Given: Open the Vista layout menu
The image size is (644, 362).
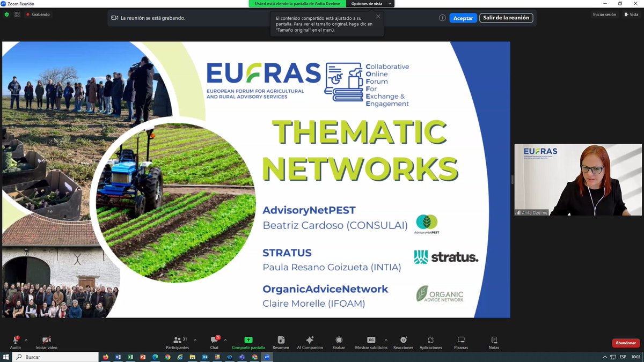Looking at the screenshot, I should coord(631,14).
